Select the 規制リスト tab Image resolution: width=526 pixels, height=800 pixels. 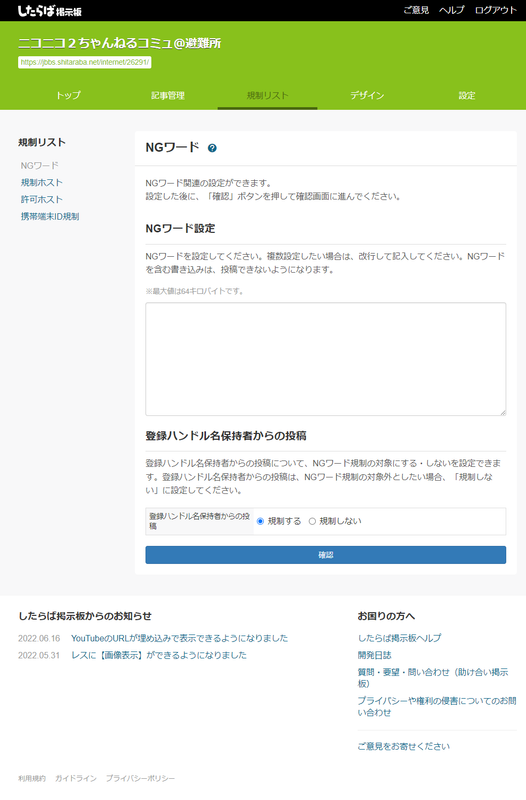(267, 95)
